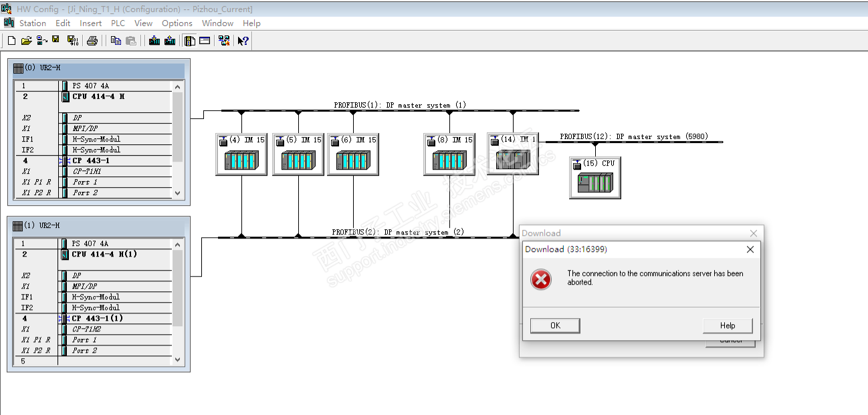Open the View menu
This screenshot has width=868, height=415.
[144, 23]
